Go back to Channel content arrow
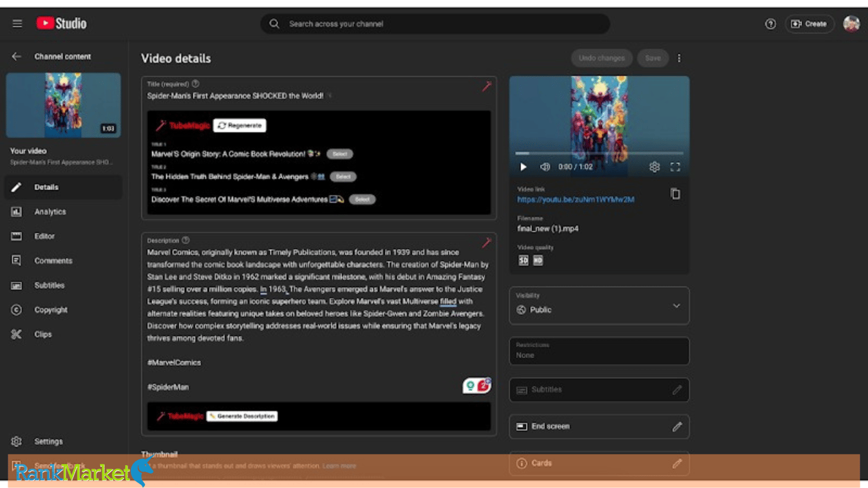Viewport: 868px width, 488px height. [17, 57]
